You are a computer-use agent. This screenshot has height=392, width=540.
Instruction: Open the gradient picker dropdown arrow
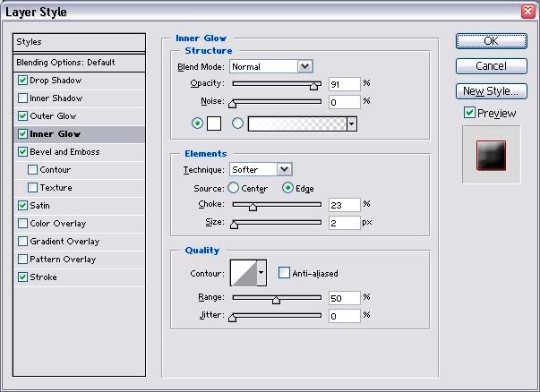(x=352, y=124)
